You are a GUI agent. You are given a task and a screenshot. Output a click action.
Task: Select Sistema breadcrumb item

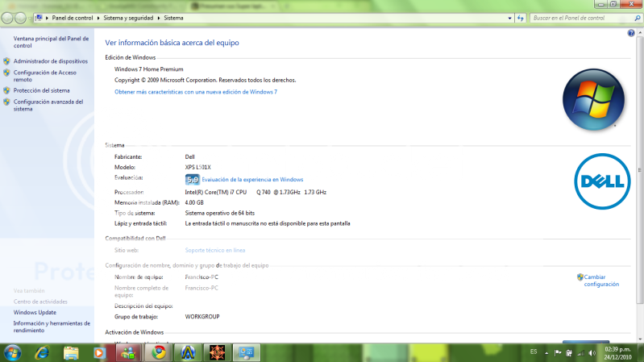coord(173,18)
